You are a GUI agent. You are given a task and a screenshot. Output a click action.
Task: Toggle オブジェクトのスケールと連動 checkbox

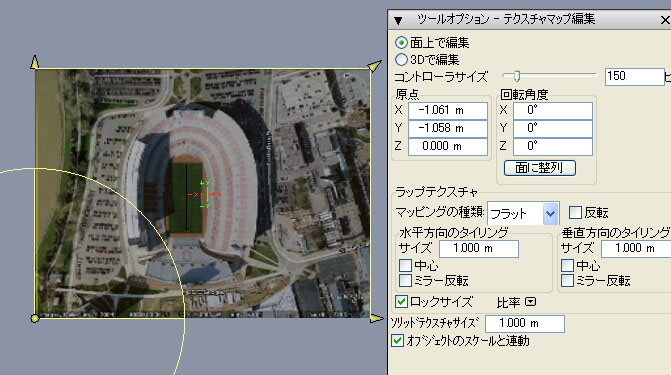(x=398, y=341)
